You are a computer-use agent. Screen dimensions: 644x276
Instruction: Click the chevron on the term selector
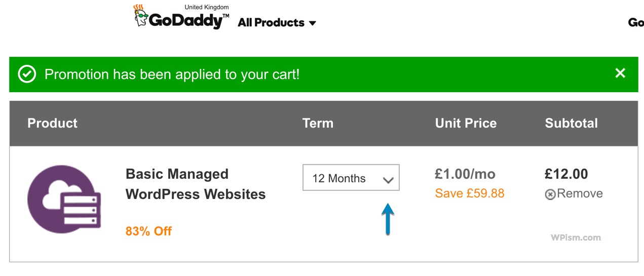388,180
